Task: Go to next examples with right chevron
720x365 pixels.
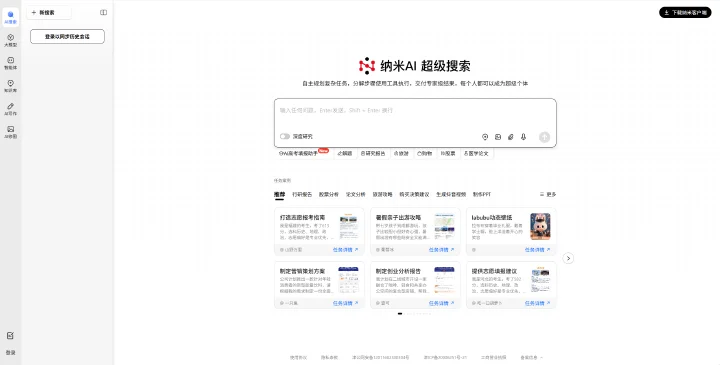Action: (568, 258)
